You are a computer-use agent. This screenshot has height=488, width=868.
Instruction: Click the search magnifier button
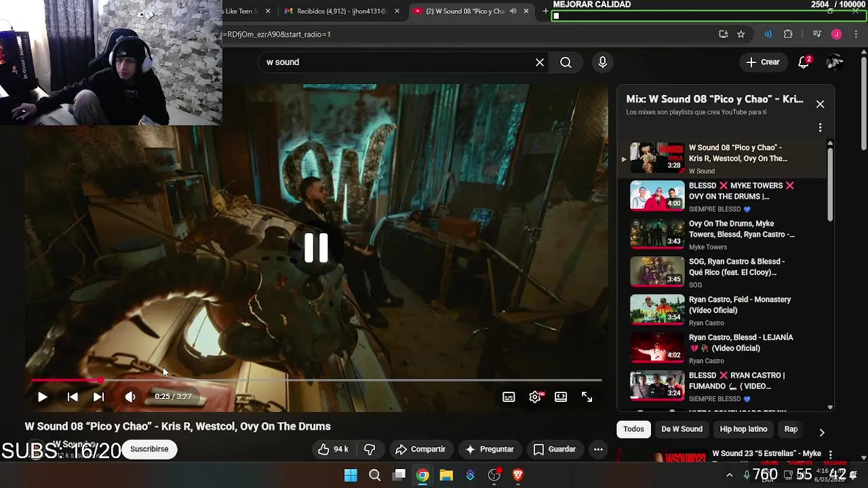point(566,62)
